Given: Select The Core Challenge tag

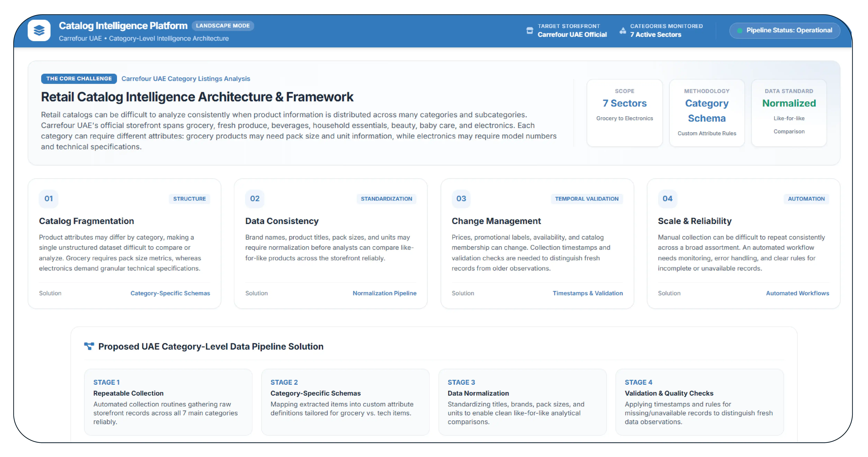Looking at the screenshot, I should (79, 79).
